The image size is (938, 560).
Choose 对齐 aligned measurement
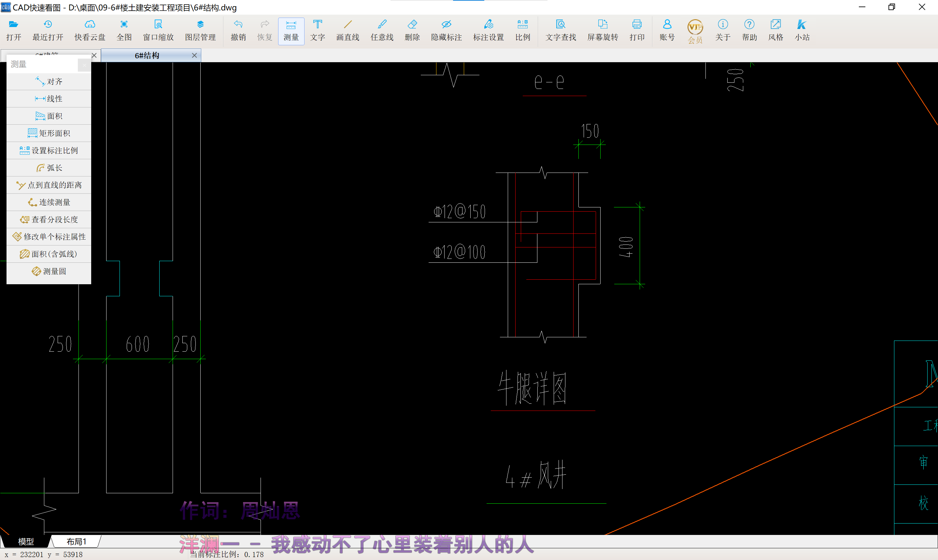click(49, 81)
